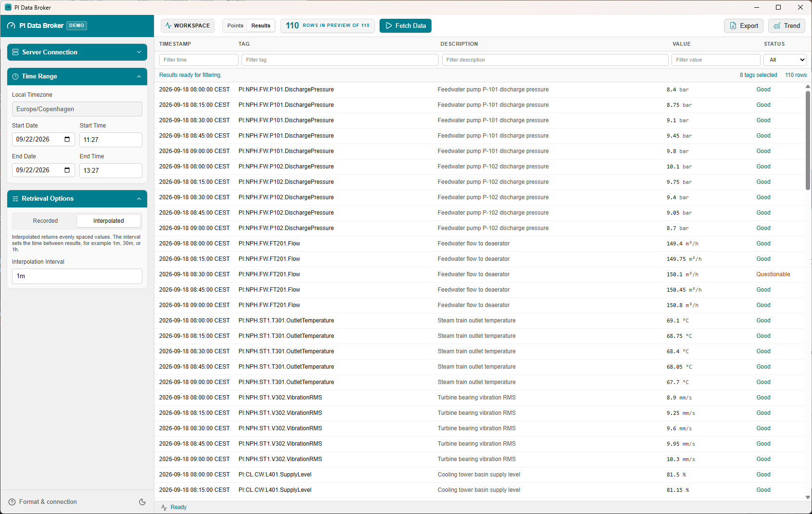Expand the Server Connection section
The width and height of the screenshot is (812, 514).
tap(77, 52)
